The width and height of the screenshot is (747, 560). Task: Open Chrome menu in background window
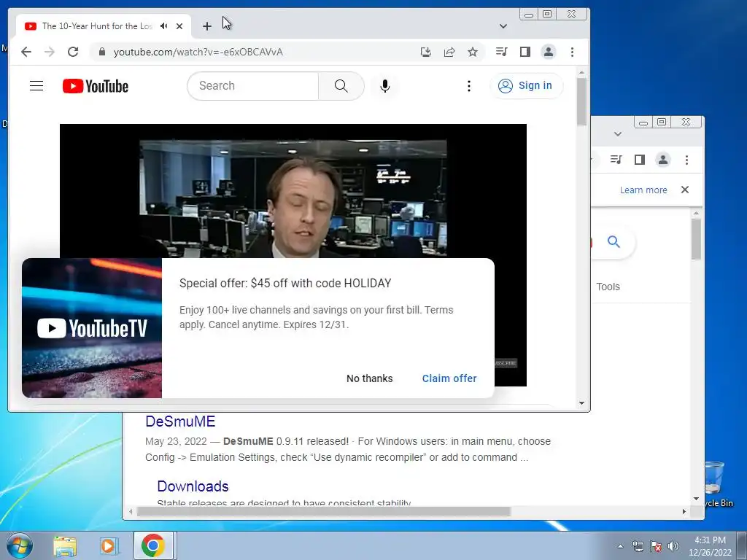pos(686,160)
